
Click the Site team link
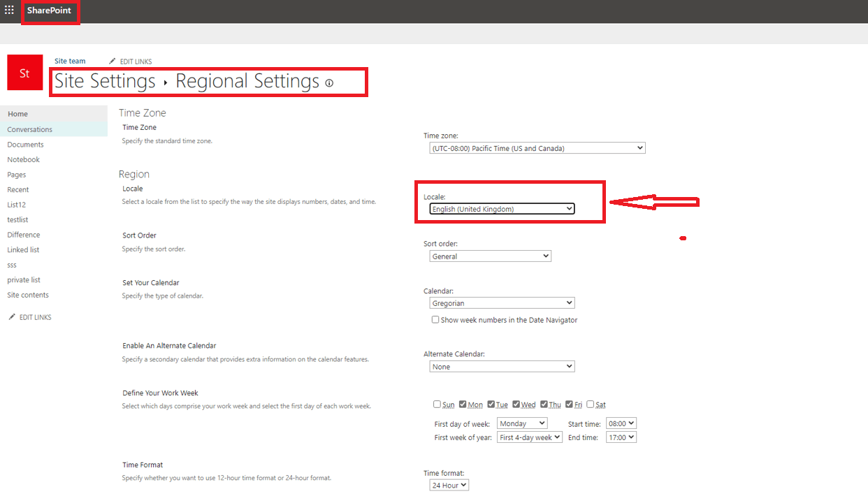tap(70, 61)
